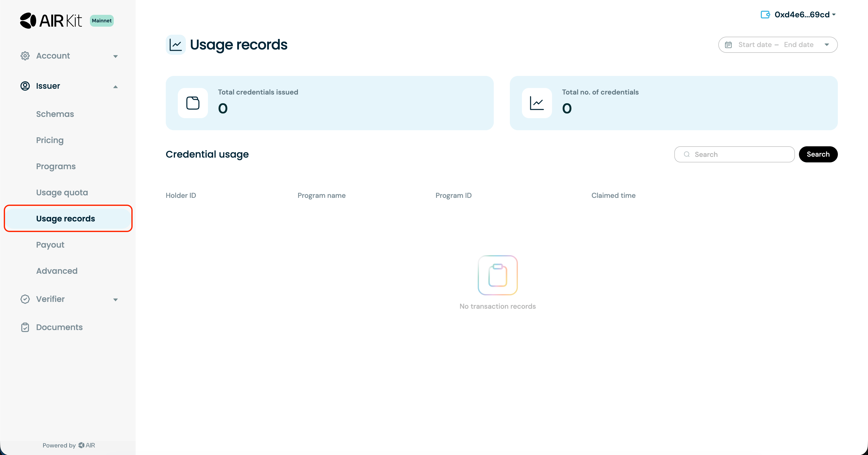The image size is (868, 455).
Task: Click the Issuer label in sidebar
Action: tap(48, 86)
